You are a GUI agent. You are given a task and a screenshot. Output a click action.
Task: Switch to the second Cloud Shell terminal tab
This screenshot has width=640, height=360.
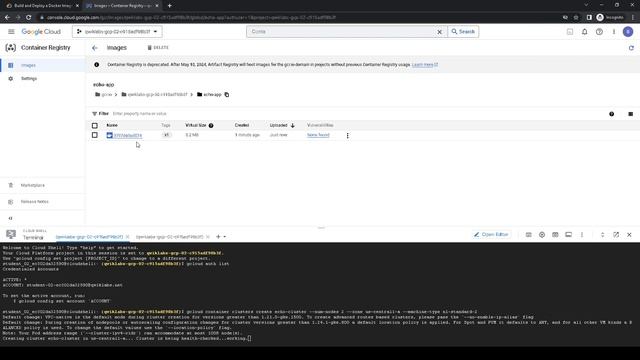(x=169, y=237)
